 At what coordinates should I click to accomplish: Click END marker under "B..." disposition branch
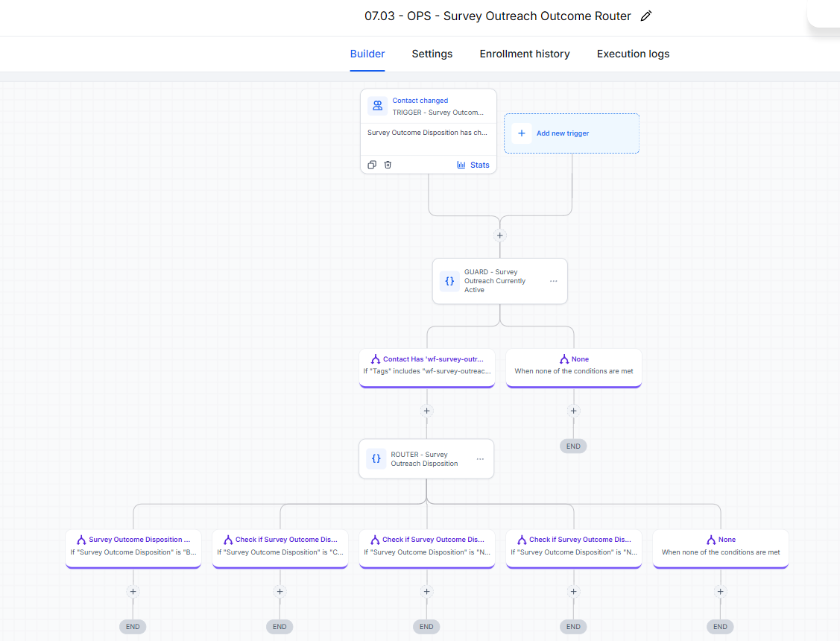pyautogui.click(x=133, y=627)
